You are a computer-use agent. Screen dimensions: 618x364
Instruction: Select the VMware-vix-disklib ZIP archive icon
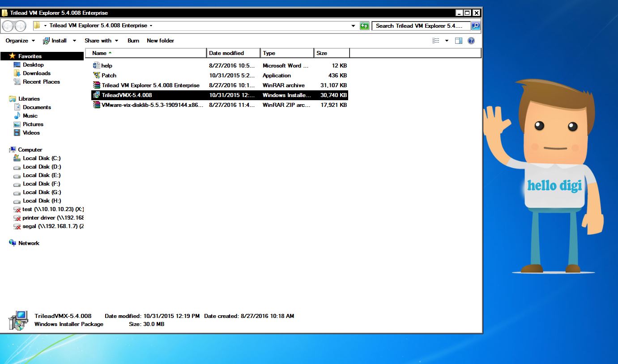click(96, 105)
